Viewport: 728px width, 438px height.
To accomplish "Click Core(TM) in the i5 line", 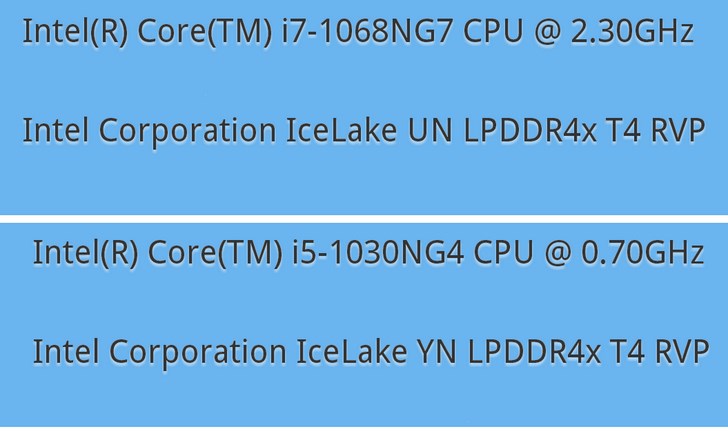I will click(212, 252).
